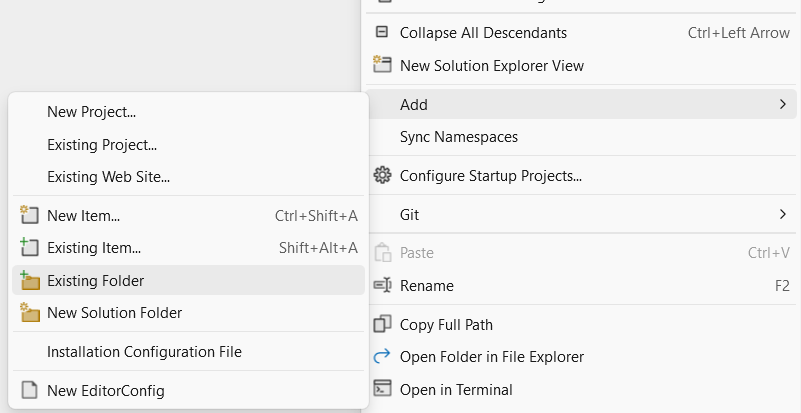801x413 pixels.
Task: Click the Collapse All Descendants icon
Action: coord(381,32)
